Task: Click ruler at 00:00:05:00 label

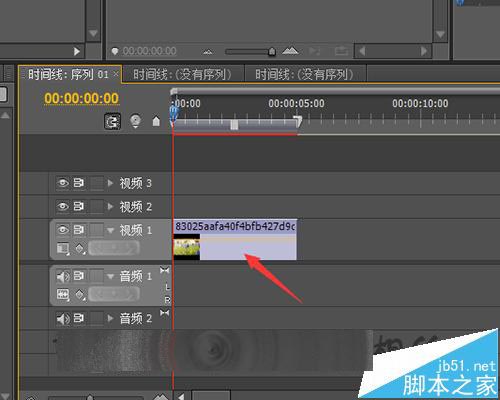Action: tap(296, 103)
